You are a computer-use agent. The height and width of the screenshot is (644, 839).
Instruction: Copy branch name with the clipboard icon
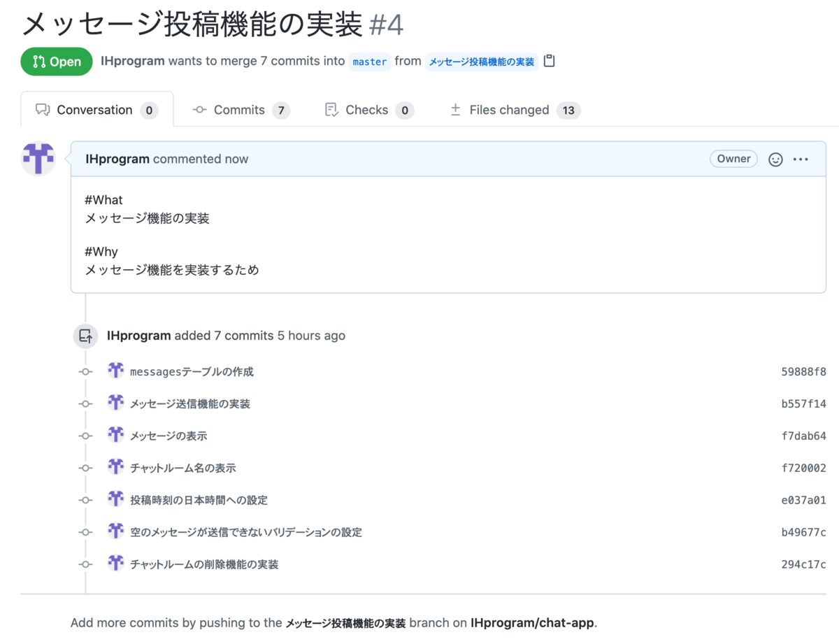[550, 61]
